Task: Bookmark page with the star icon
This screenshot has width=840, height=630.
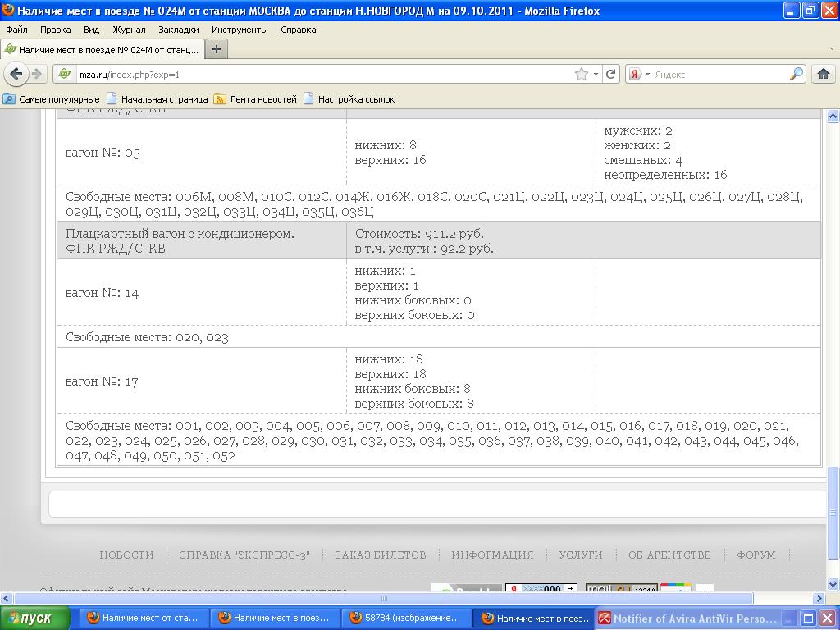Action: tap(582, 74)
